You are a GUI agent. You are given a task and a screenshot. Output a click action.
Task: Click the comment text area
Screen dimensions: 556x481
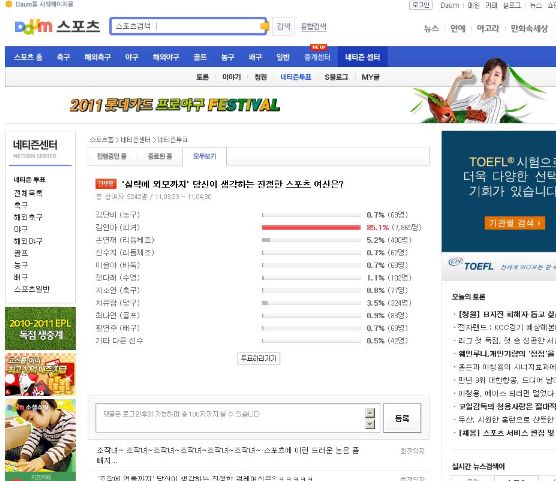pos(230,418)
